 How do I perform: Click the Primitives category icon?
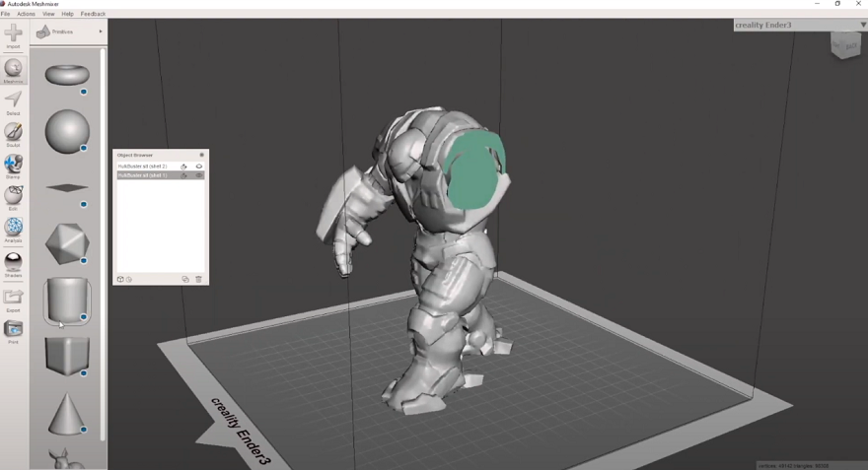click(x=42, y=33)
